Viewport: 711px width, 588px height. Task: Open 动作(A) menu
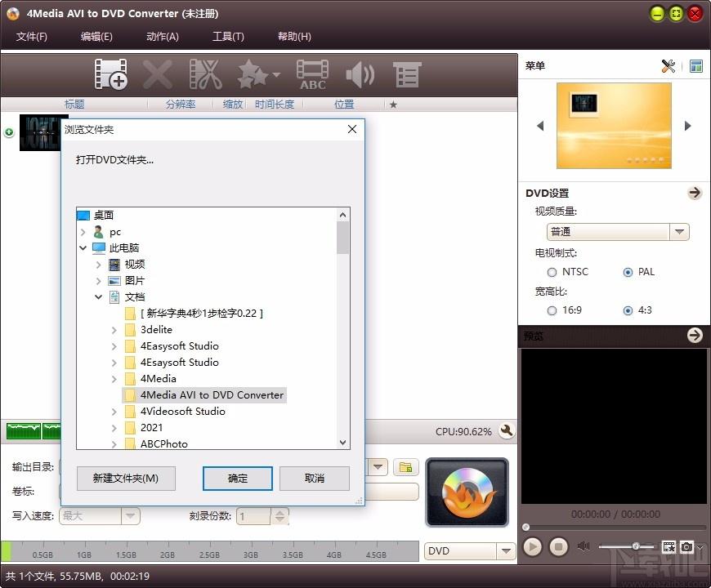163,37
